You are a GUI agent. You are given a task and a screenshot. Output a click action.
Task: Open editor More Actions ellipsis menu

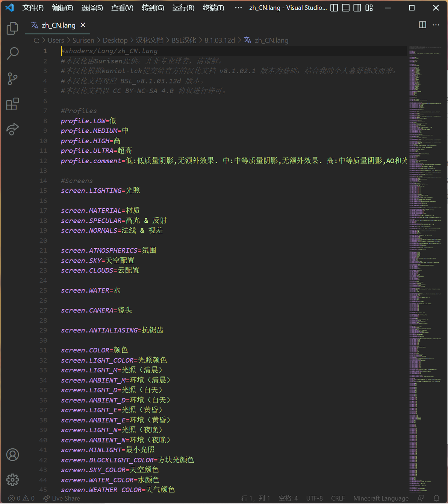tap(436, 25)
